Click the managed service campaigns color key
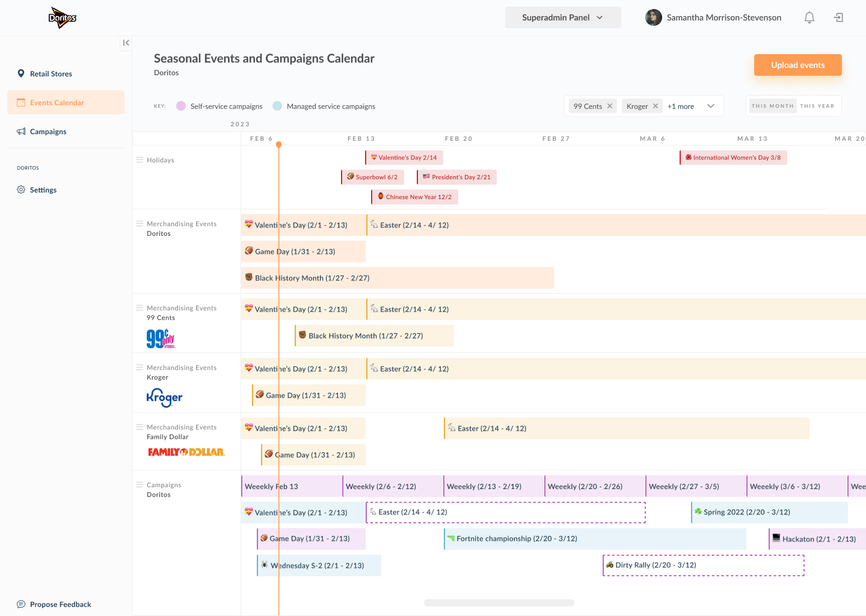The image size is (866, 616). click(x=277, y=106)
